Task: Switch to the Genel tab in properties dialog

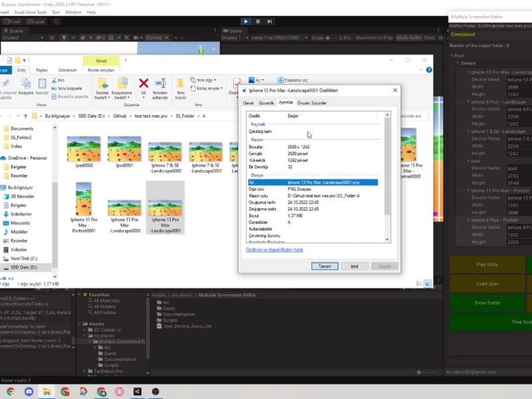Action: pos(248,103)
